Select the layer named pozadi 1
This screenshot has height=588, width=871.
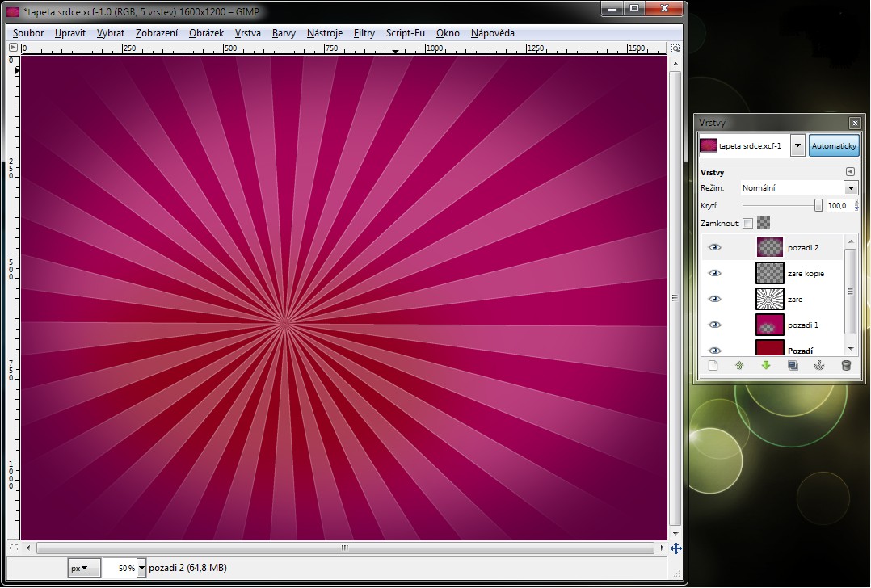tap(802, 325)
